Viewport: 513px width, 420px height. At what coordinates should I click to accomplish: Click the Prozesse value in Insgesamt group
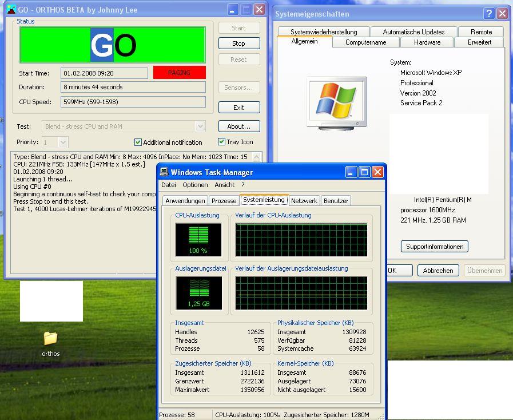pos(261,348)
